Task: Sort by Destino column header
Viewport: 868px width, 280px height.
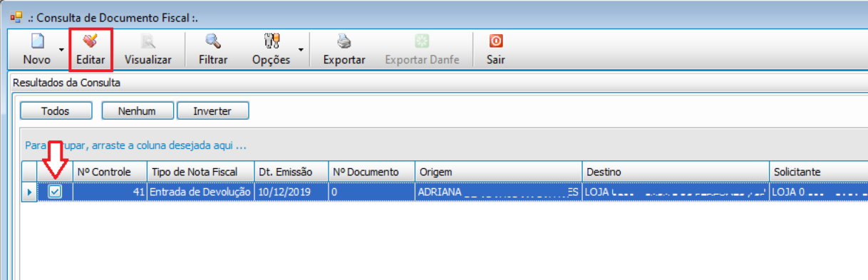Action: point(676,172)
